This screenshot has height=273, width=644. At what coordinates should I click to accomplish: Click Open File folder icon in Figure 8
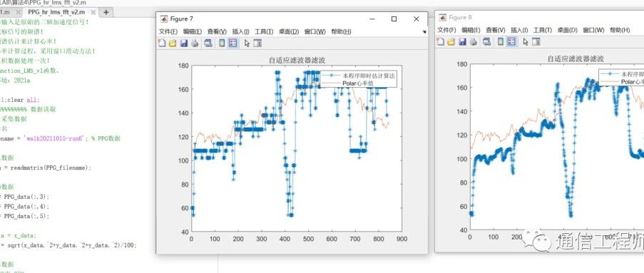[451, 41]
